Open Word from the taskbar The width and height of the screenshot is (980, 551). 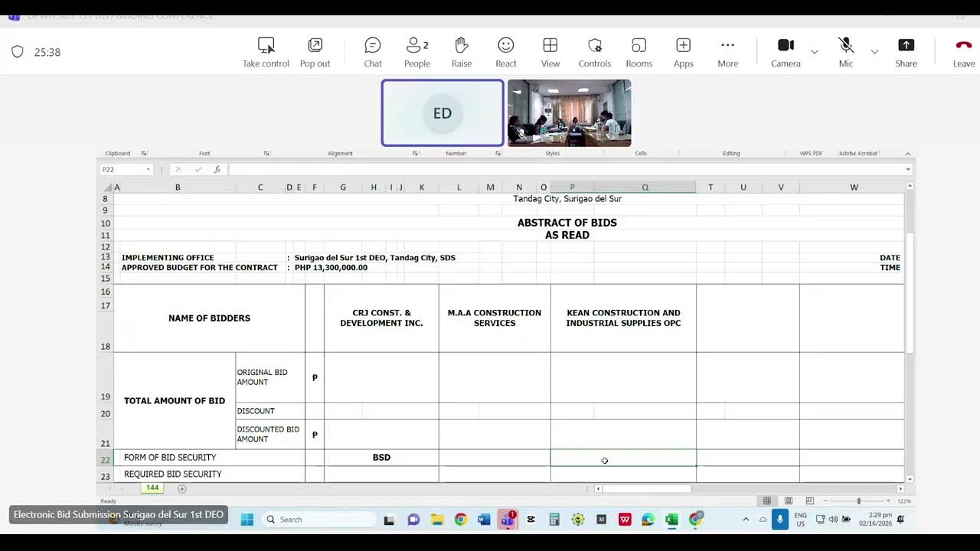point(484,520)
